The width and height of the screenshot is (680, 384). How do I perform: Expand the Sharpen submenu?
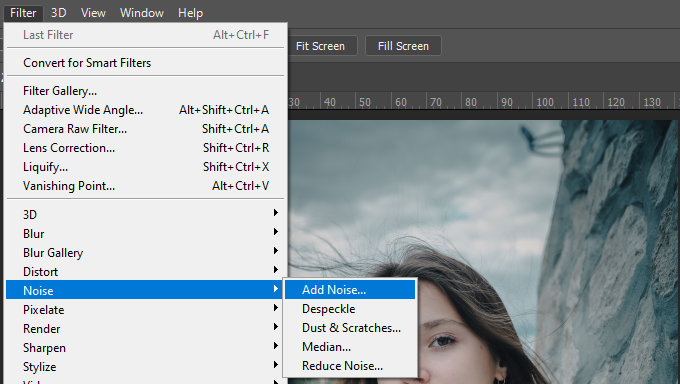pos(145,348)
